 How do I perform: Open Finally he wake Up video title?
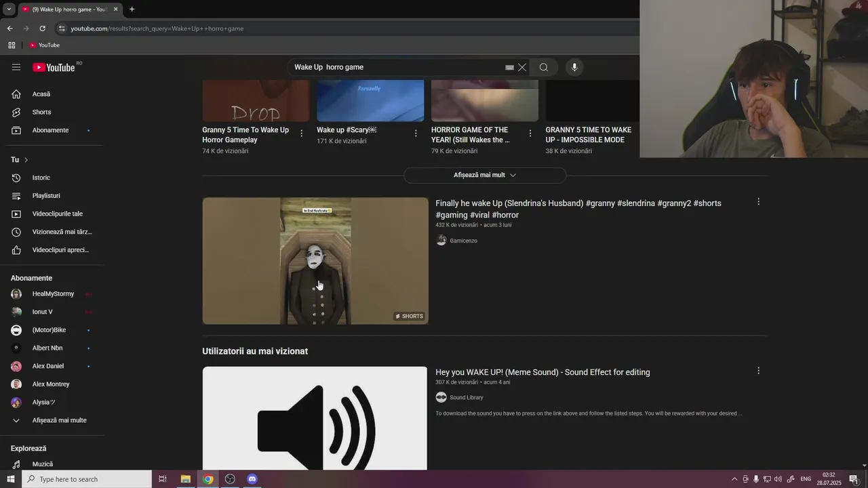578,209
